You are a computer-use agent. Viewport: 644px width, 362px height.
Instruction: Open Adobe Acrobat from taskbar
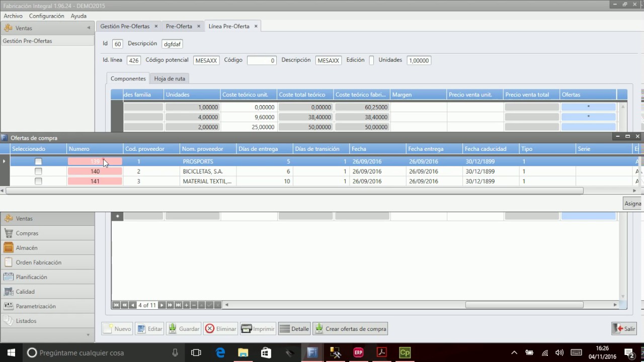[x=381, y=353]
